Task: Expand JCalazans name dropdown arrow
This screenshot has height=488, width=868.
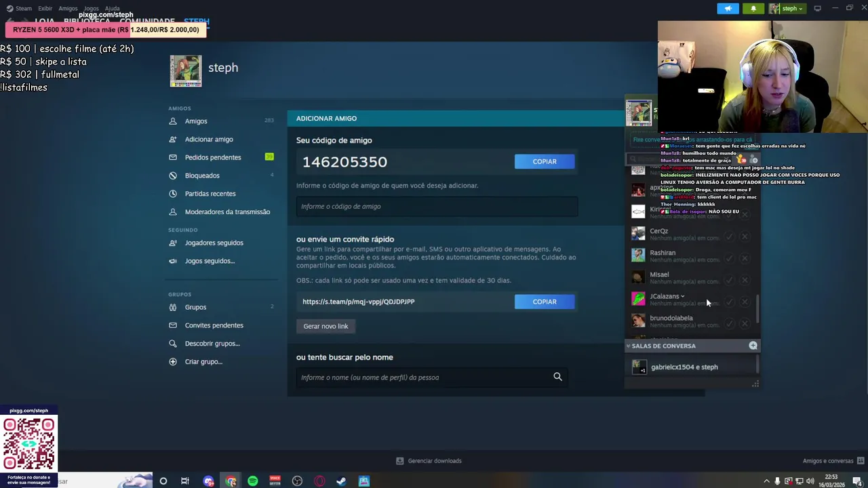Action: tap(683, 296)
